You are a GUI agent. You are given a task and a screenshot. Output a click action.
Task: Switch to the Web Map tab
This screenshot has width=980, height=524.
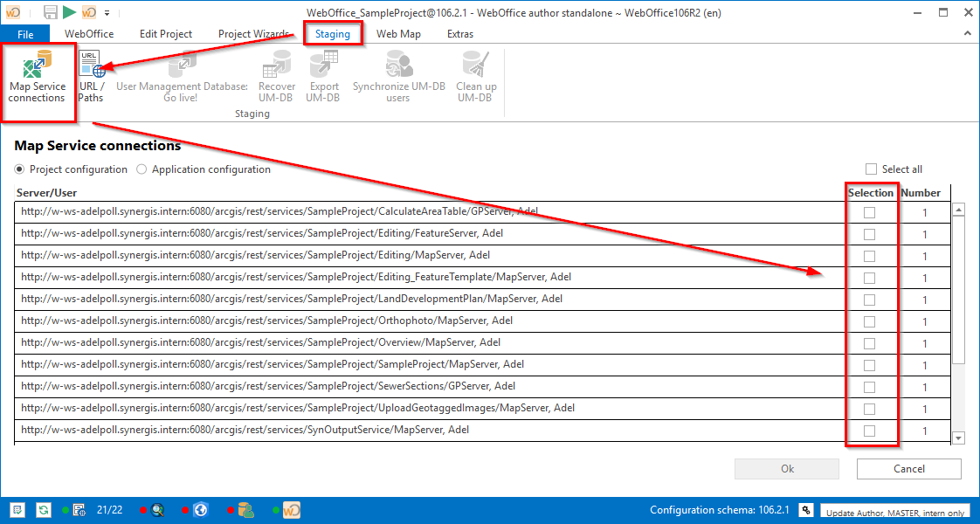pyautogui.click(x=398, y=33)
